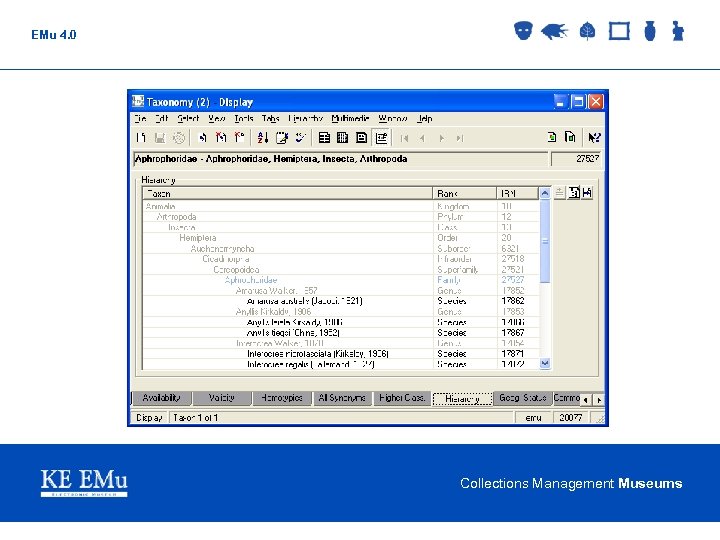The width and height of the screenshot is (720, 540).
Task: Select the highlighted Details view icon
Action: (x=381, y=138)
